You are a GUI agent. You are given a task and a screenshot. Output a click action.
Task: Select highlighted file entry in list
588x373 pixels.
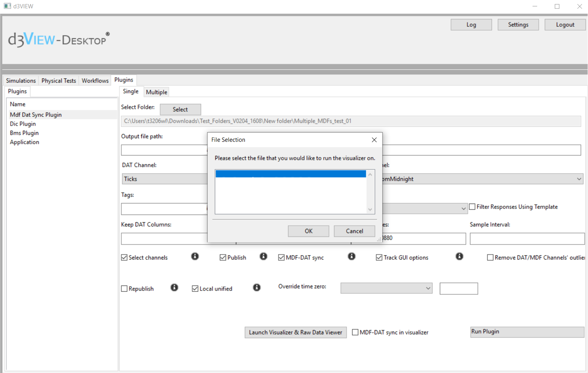[x=291, y=174]
